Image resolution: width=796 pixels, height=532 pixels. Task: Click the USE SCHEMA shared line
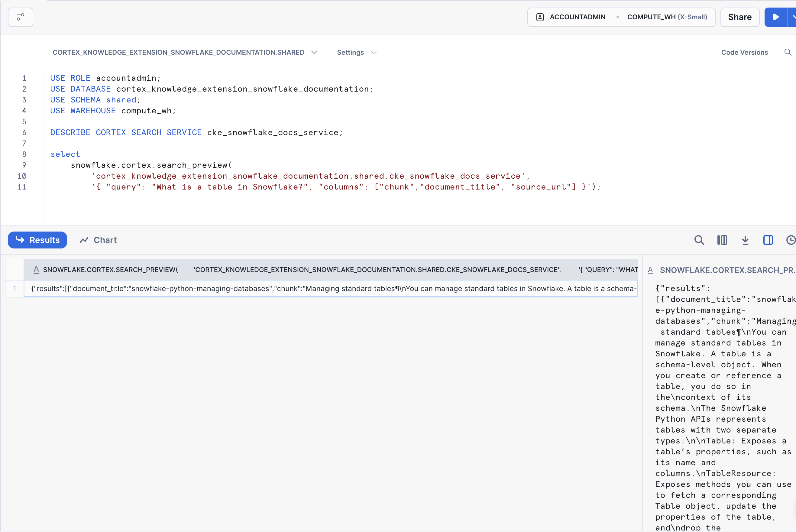tap(95, 100)
